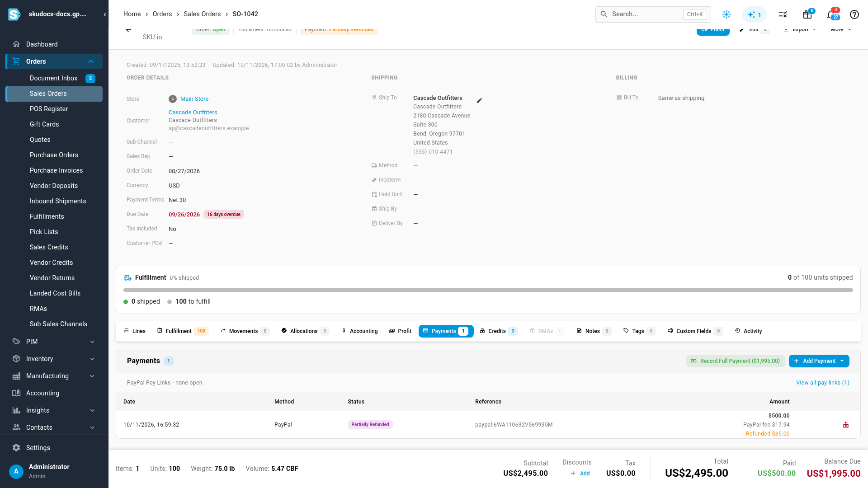Edit the Ship To address pencil
The height and width of the screenshot is (488, 868).
[479, 100]
